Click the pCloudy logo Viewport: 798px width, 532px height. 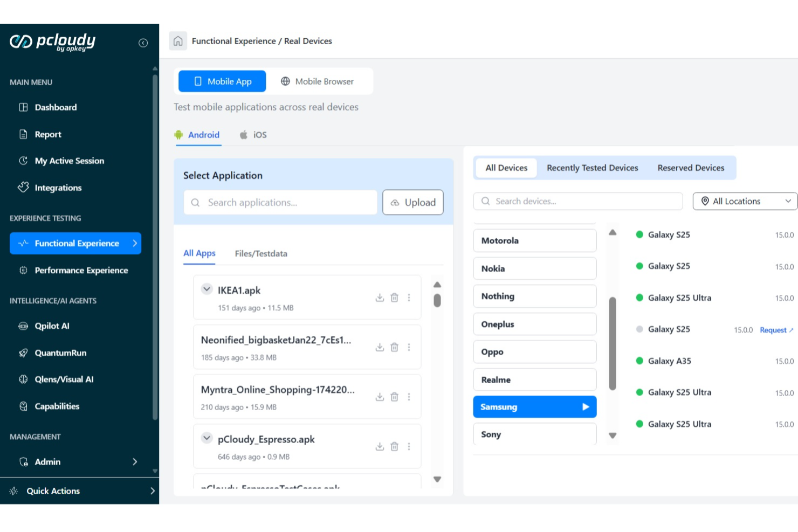click(52, 42)
